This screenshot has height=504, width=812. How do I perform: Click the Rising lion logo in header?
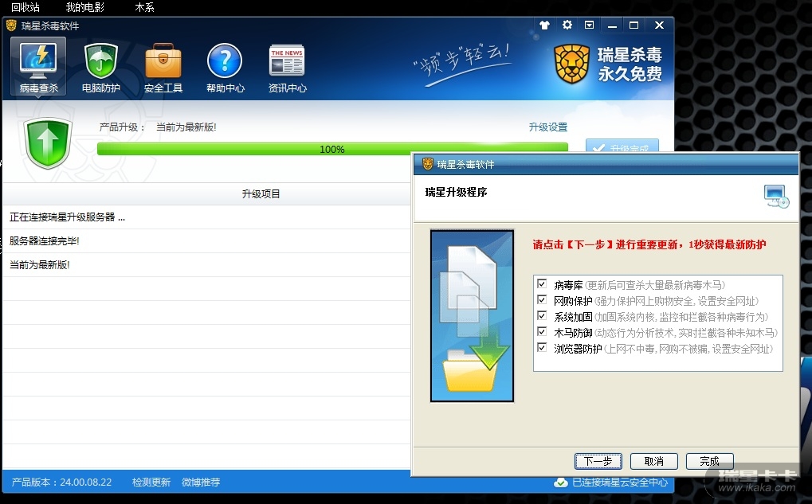coord(571,64)
